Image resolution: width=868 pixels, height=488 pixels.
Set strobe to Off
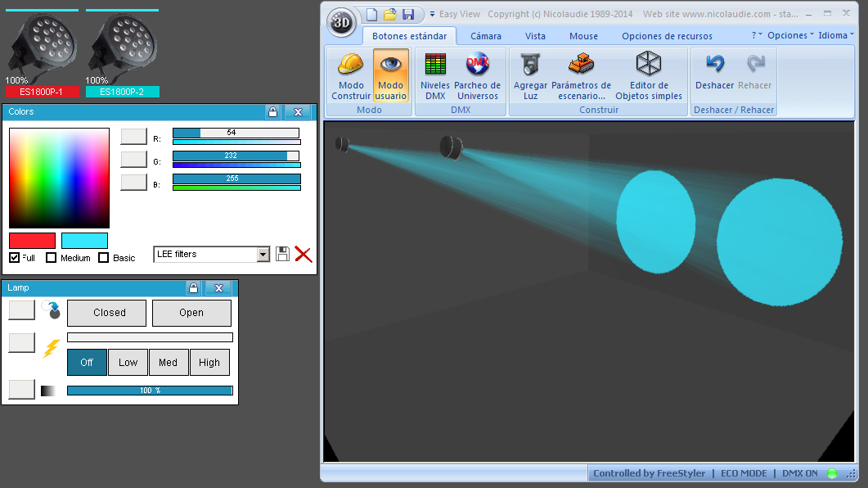[87, 362]
